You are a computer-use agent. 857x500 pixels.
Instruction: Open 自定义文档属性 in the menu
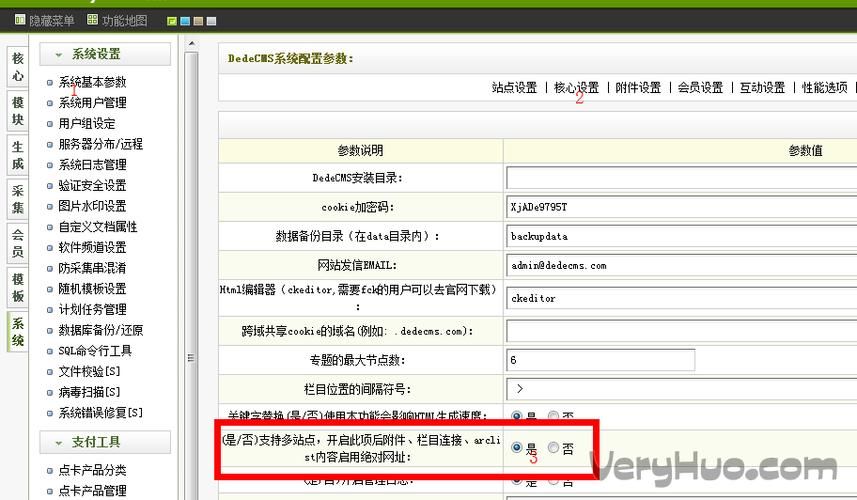(x=98, y=227)
